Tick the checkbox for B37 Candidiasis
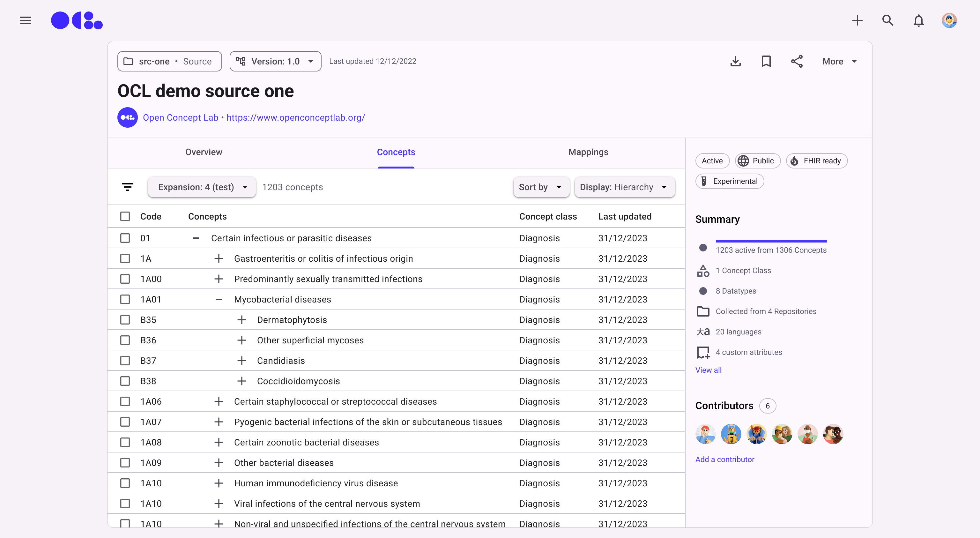 [x=125, y=360]
